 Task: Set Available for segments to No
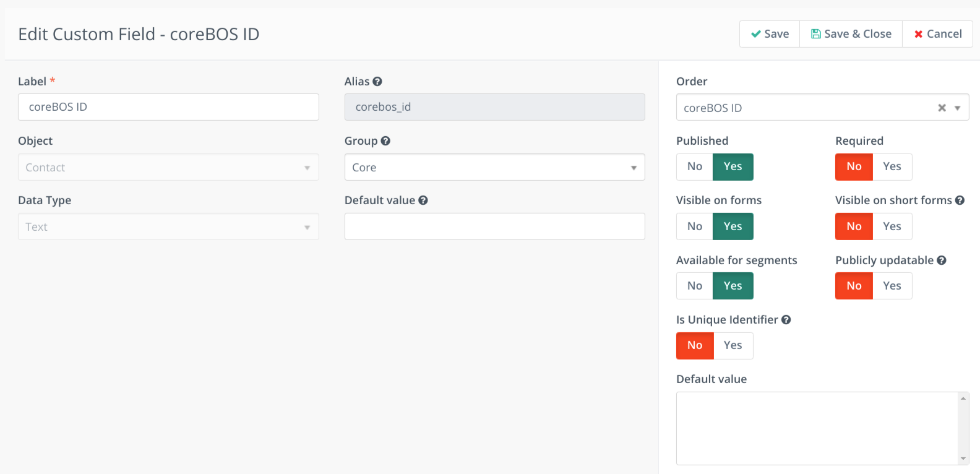[695, 286]
